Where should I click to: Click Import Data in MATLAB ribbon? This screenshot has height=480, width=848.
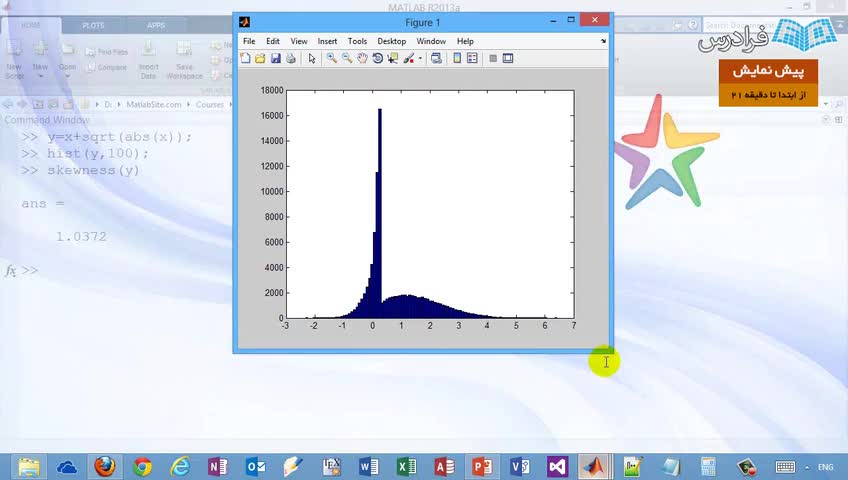[148, 60]
